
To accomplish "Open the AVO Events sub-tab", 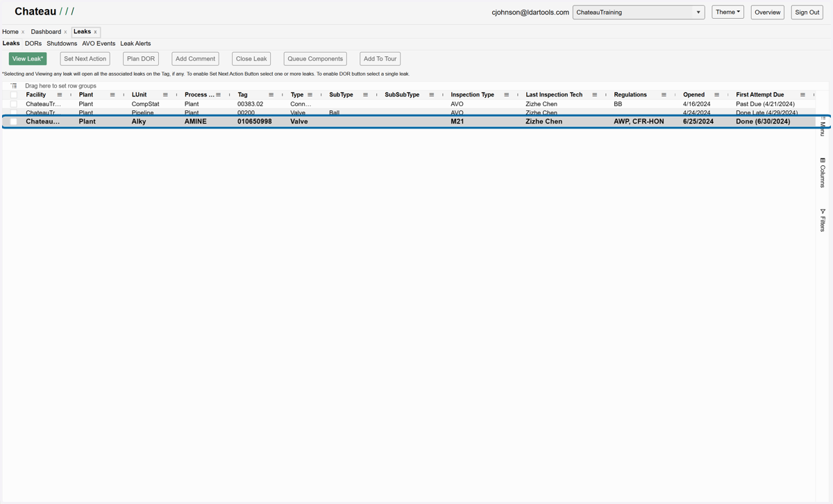I will click(x=99, y=43).
